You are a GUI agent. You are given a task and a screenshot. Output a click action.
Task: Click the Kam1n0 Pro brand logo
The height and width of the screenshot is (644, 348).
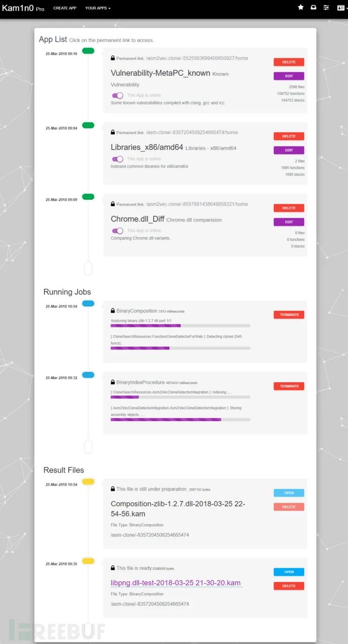click(x=23, y=9)
